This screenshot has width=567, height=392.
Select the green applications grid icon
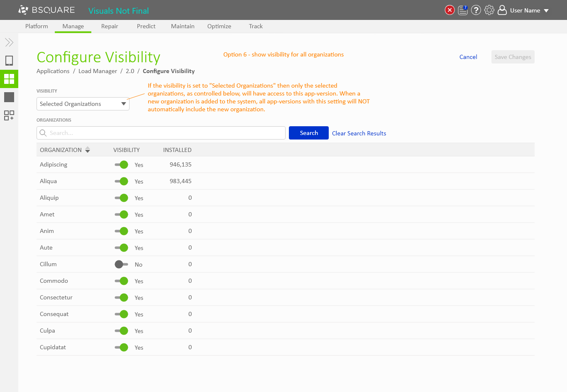click(x=9, y=79)
